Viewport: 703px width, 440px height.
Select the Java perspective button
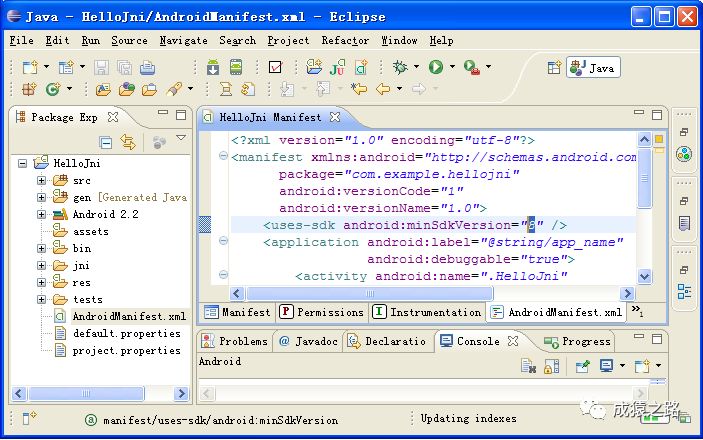[593, 68]
